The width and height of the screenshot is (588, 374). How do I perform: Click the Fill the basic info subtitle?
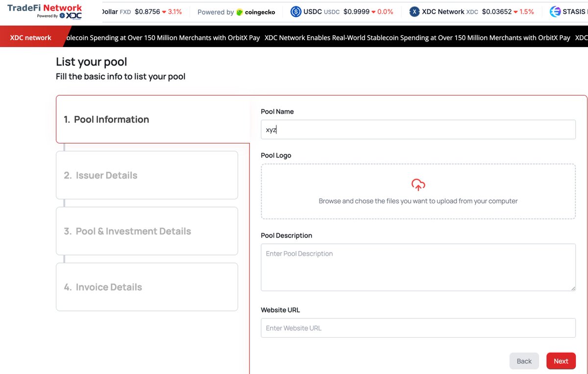coord(121,76)
